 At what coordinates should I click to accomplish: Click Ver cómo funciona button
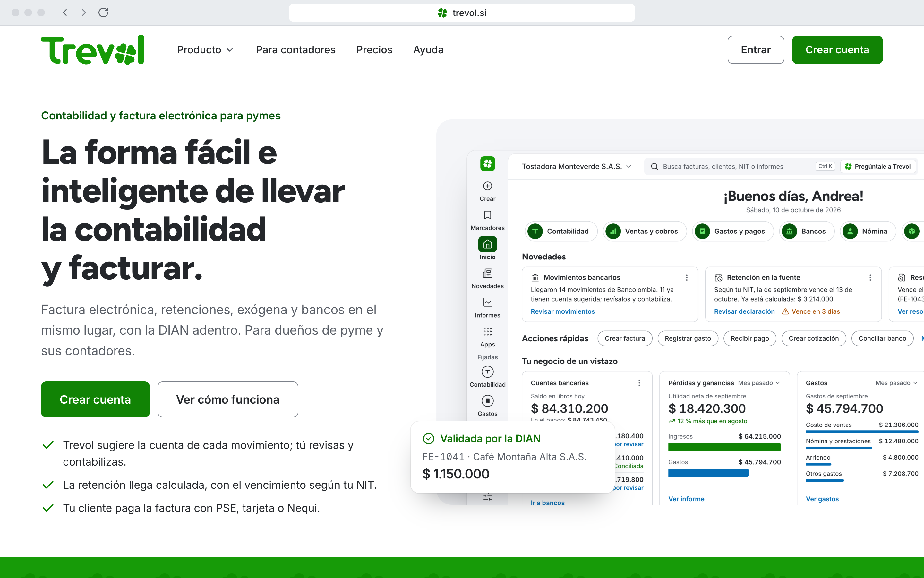pyautogui.click(x=227, y=399)
